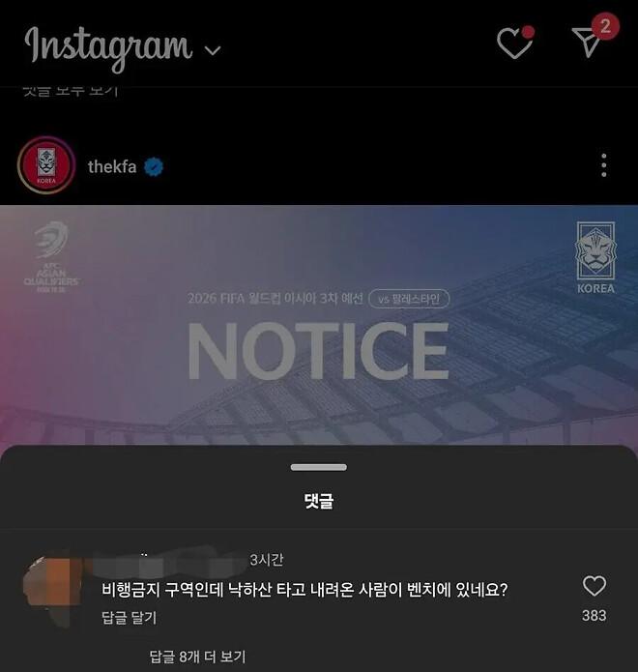View the 383 likes count
This screenshot has height=672, width=638.
coord(594,615)
